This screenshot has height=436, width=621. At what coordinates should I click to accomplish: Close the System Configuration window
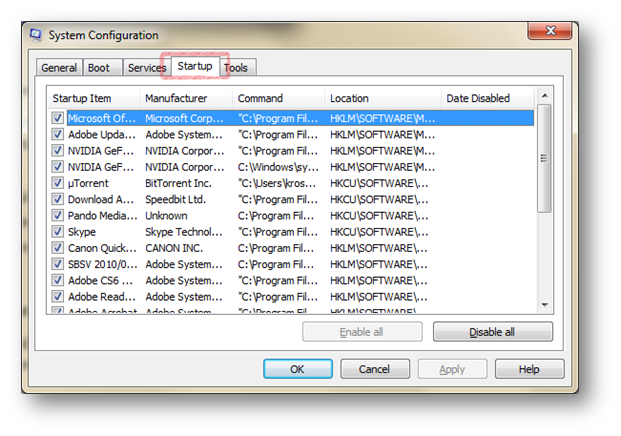[550, 31]
